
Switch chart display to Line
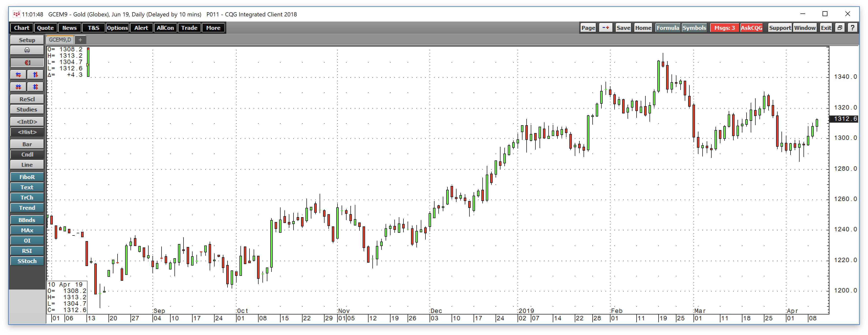tap(27, 165)
